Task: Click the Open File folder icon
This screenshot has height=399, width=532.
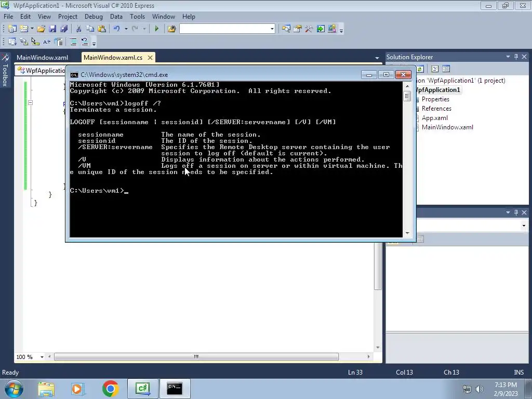Action: 41,29
